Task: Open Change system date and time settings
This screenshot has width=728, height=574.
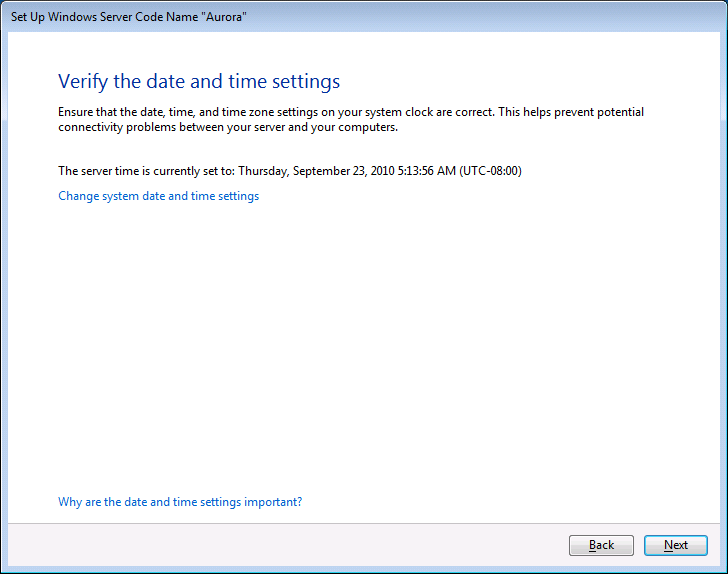Action: (x=158, y=196)
